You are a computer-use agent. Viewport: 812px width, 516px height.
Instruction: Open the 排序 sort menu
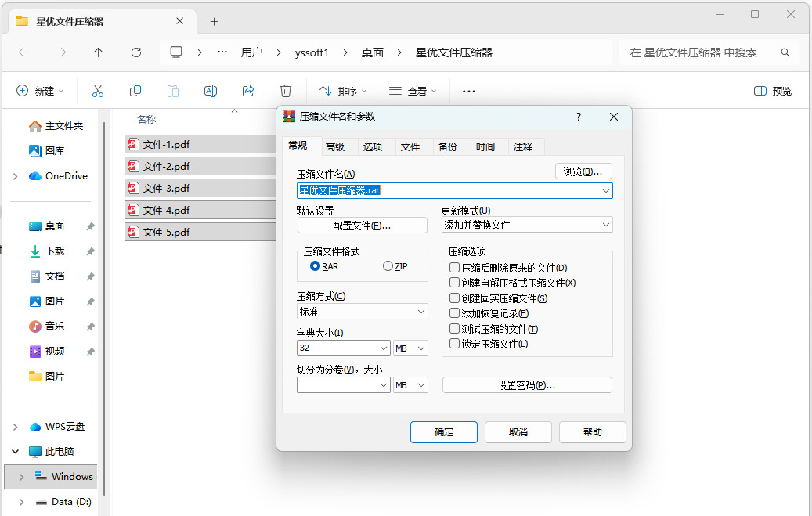pos(342,91)
